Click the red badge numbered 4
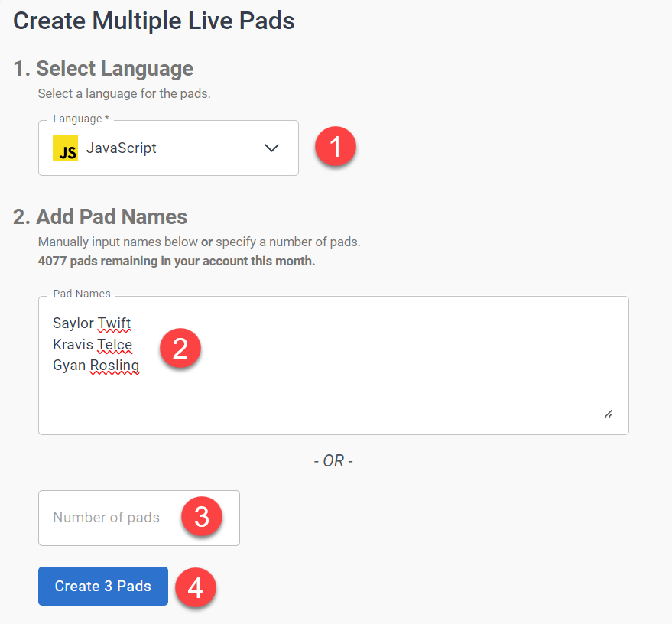 tap(196, 587)
